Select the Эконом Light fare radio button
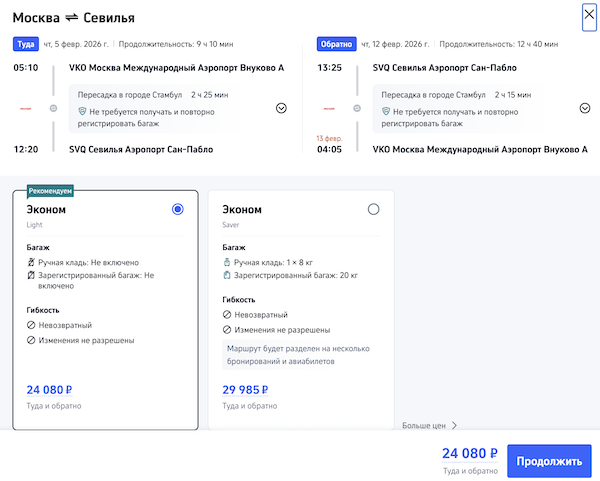Image resolution: width=600 pixels, height=481 pixels. (178, 209)
